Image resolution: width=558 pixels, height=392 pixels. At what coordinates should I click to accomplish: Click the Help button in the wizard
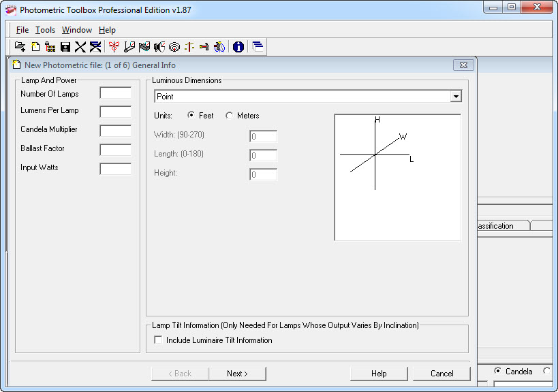379,374
